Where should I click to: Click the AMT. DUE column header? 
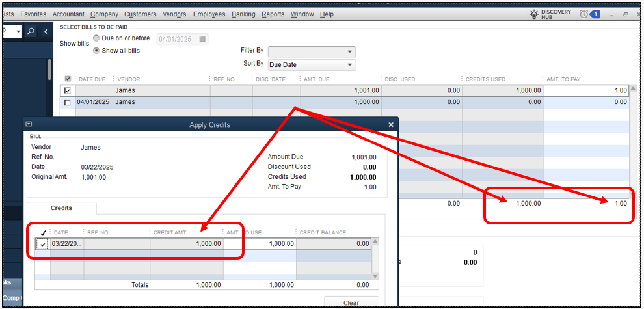click(316, 79)
